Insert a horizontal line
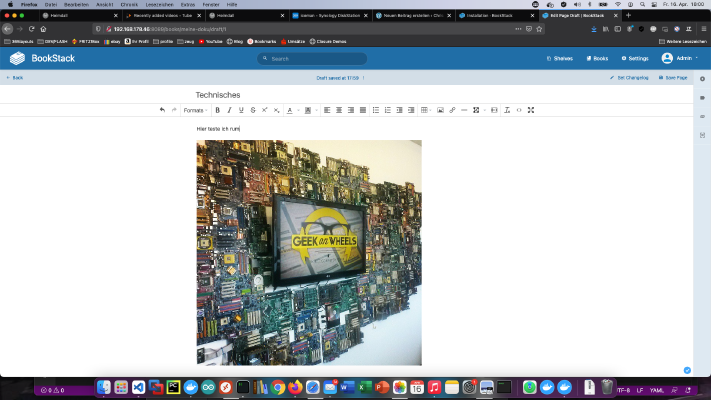This screenshot has width=711, height=400. 464,110
